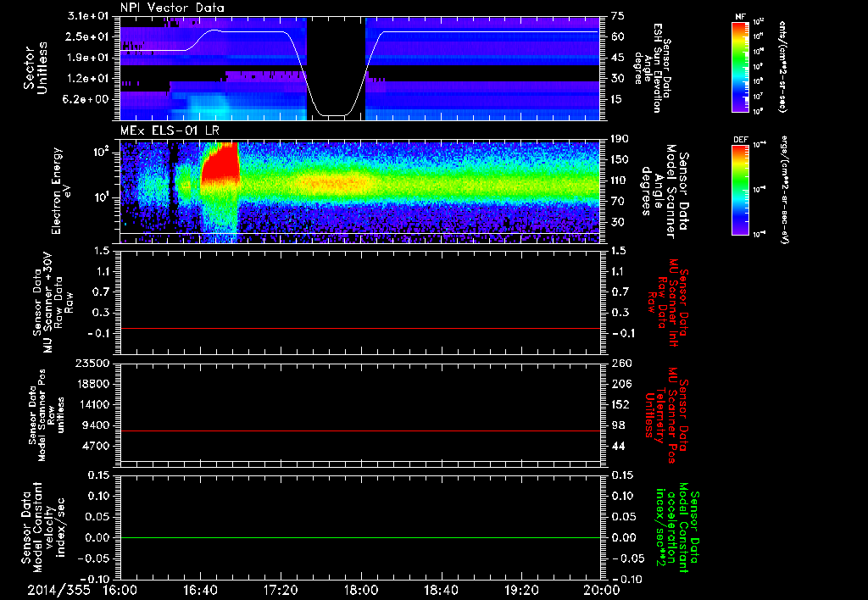
Task: Click the 150 scanner angle tick label
Action: pyautogui.click(x=620, y=159)
